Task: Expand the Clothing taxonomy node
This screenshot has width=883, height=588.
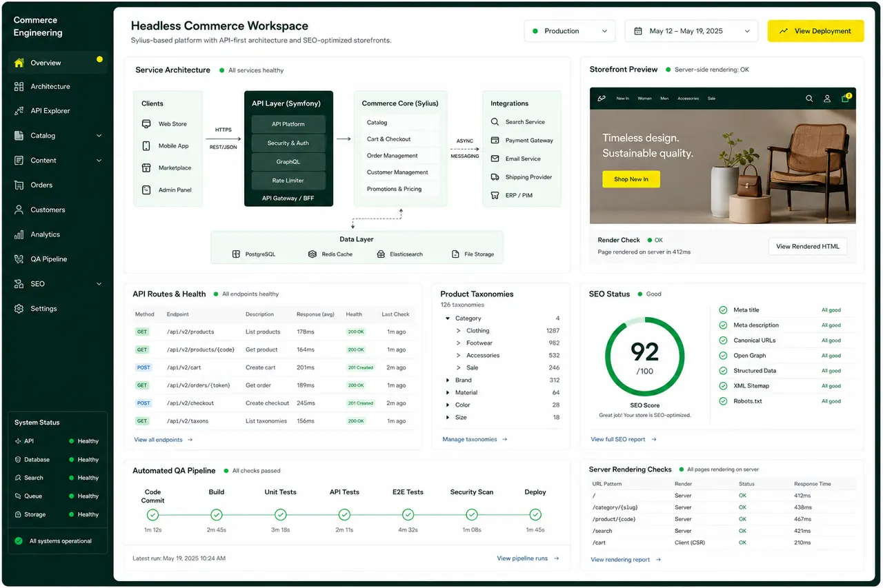Action: point(459,331)
